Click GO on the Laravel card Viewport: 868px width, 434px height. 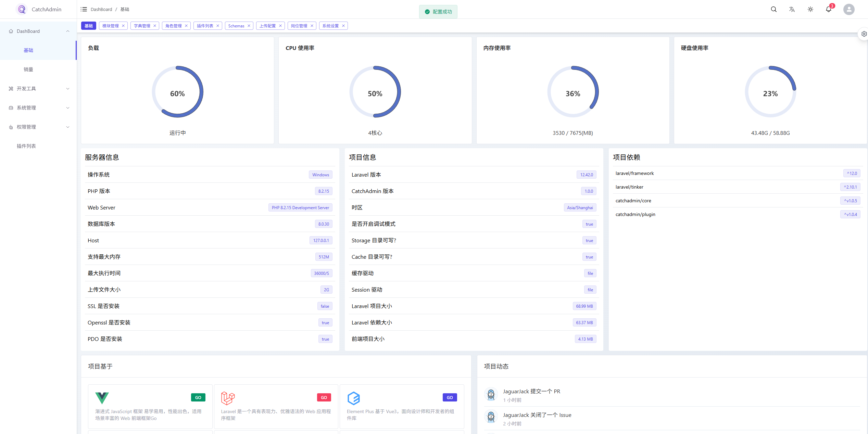[x=324, y=397]
